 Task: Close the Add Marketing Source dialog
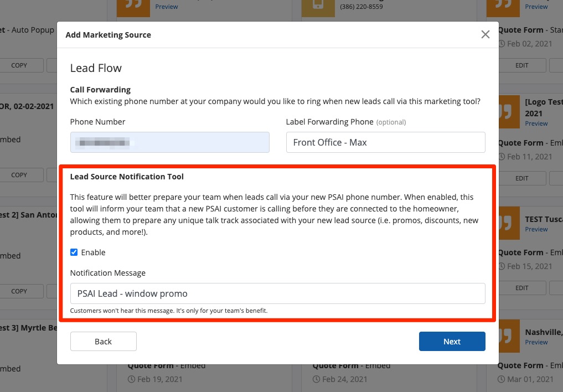(x=485, y=34)
